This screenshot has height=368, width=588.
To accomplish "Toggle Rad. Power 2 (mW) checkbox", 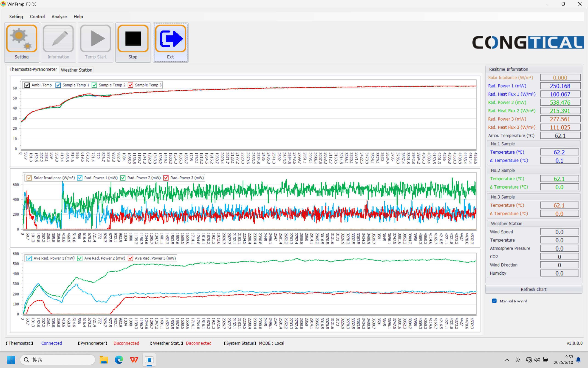I will tap(123, 178).
